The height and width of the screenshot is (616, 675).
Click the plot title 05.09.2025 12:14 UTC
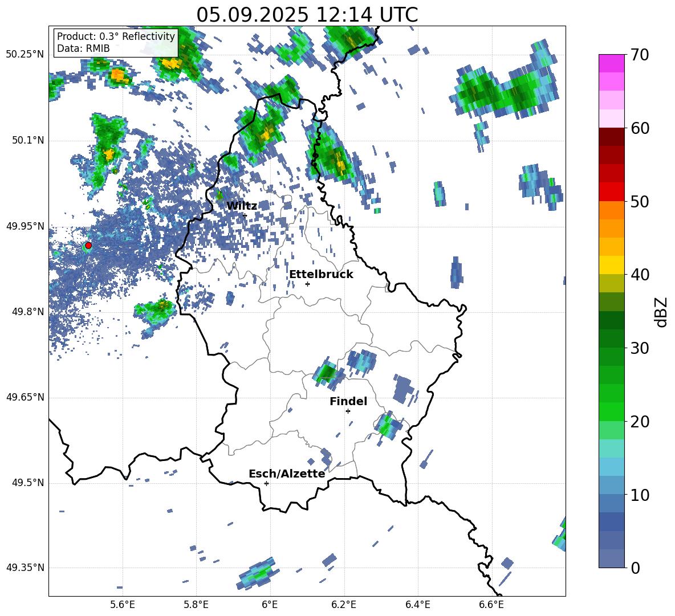pyautogui.click(x=307, y=15)
